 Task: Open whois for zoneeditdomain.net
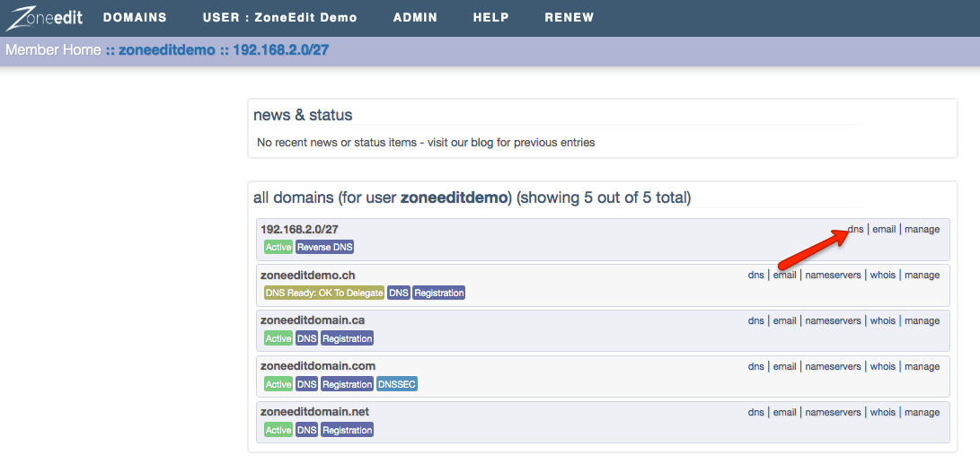point(883,412)
